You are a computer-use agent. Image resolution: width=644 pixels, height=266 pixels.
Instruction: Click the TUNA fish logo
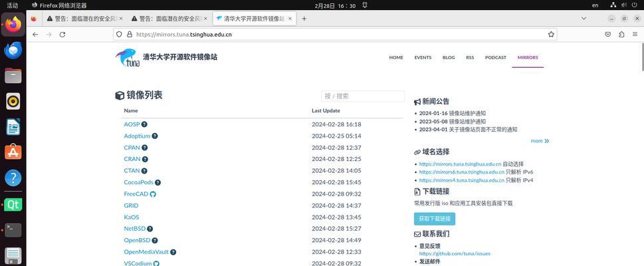pyautogui.click(x=128, y=58)
